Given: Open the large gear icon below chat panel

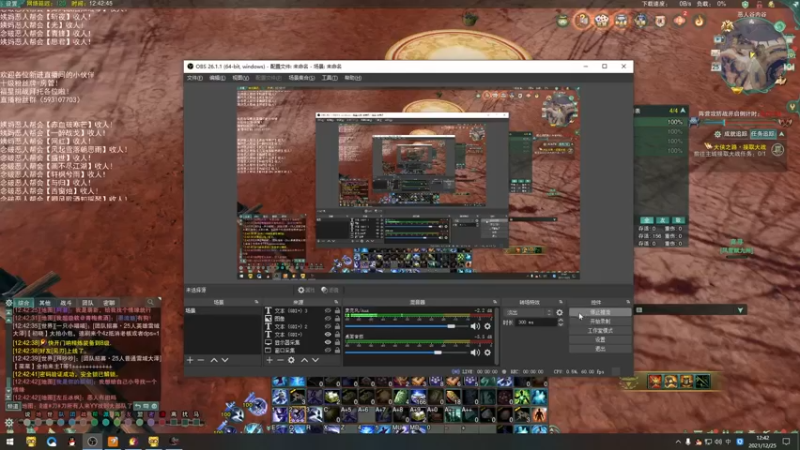Looking at the screenshot, I should (9, 422).
